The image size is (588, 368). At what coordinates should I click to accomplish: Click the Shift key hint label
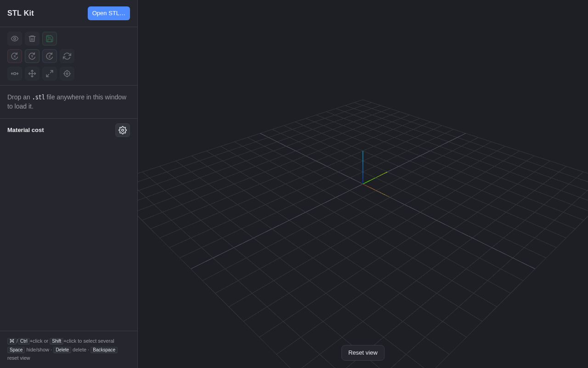point(57,341)
